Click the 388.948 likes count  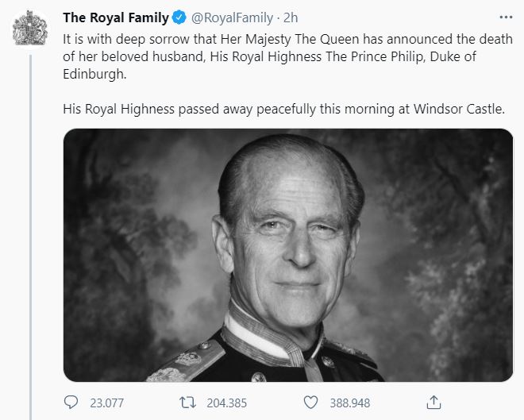348,403
